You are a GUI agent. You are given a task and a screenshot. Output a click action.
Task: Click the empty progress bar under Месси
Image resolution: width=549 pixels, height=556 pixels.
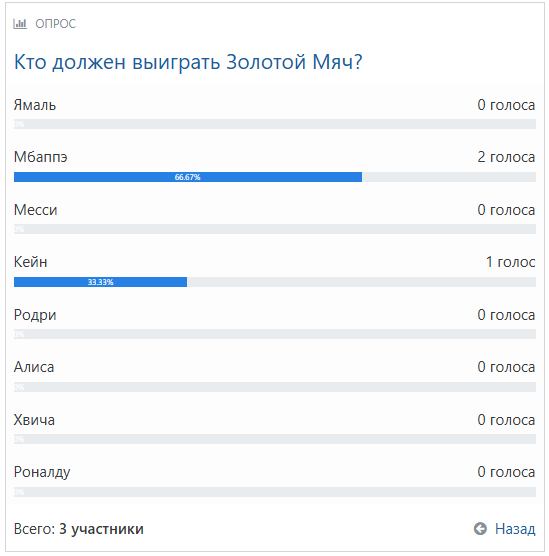tap(275, 229)
